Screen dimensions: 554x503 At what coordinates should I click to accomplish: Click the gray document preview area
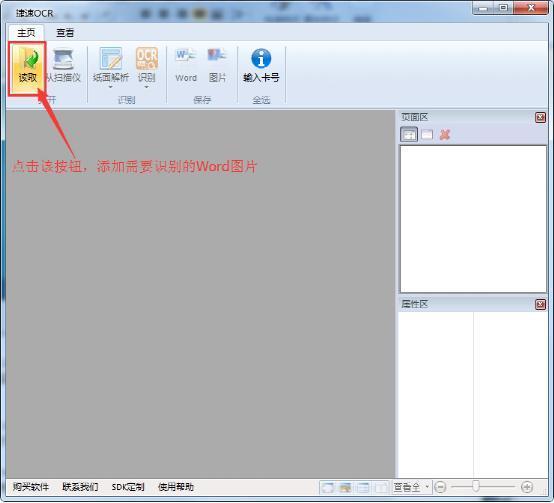click(200, 294)
